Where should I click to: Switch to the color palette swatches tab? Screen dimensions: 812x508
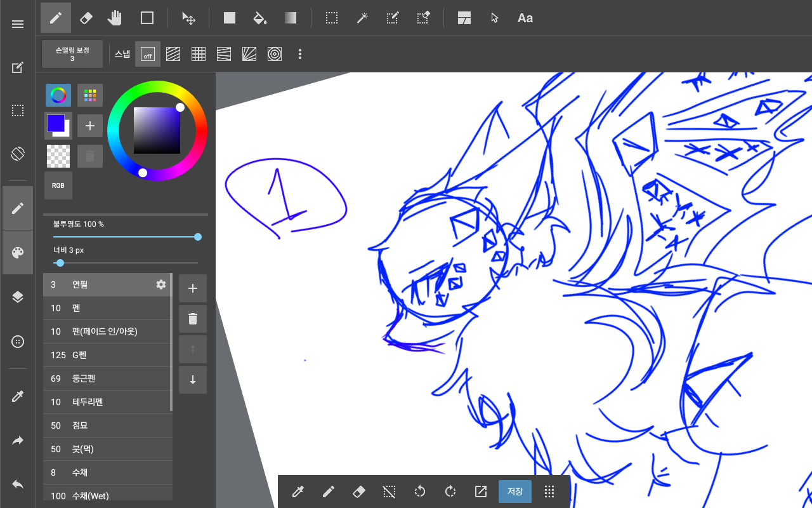click(x=90, y=95)
